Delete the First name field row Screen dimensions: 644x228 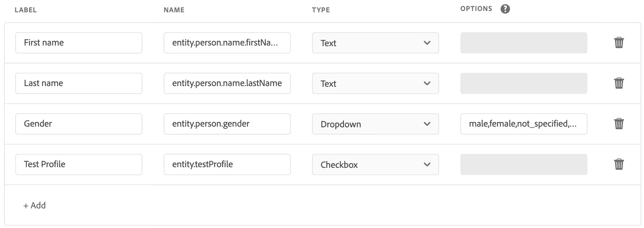click(619, 43)
